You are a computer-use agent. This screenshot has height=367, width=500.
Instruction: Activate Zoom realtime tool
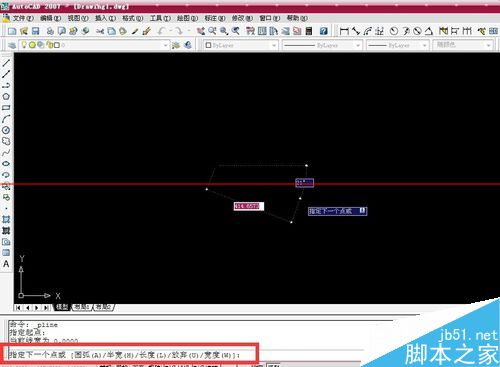pyautogui.click(x=212, y=31)
